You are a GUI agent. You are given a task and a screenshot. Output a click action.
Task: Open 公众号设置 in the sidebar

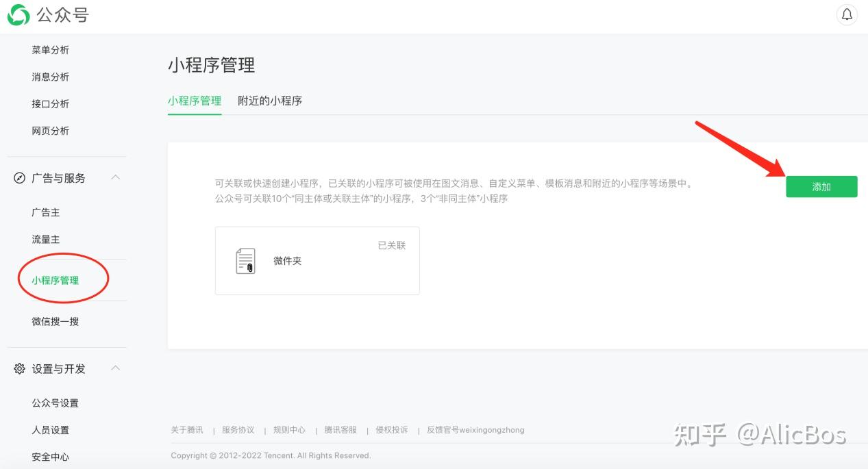pyautogui.click(x=55, y=403)
